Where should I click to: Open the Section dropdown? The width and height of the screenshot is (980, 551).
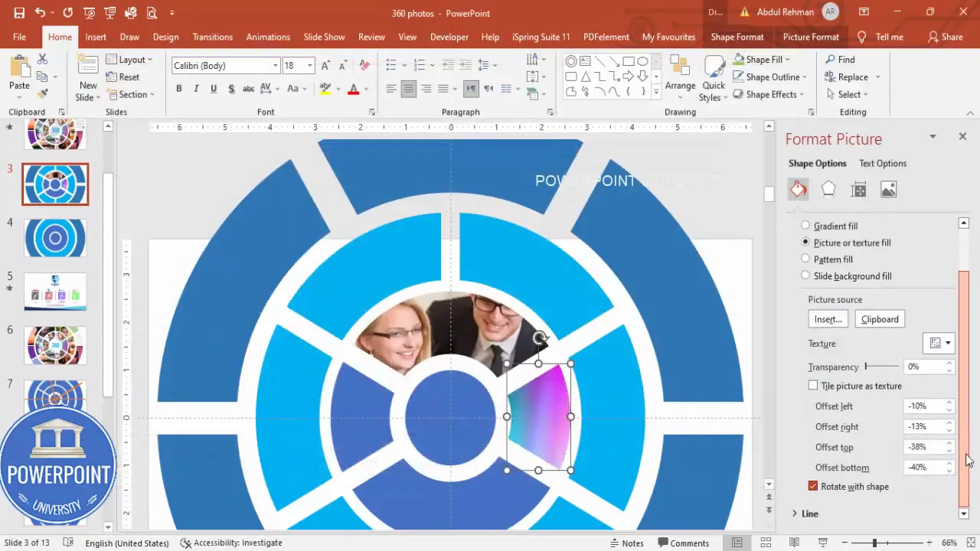[131, 94]
